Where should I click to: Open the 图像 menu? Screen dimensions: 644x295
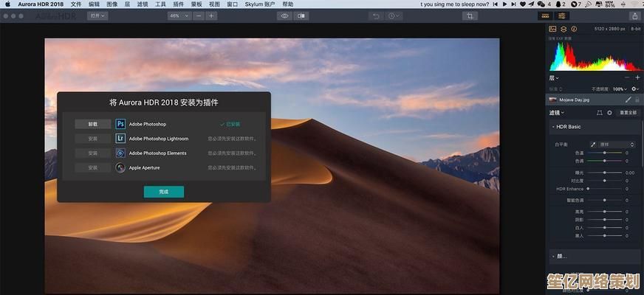click(112, 4)
